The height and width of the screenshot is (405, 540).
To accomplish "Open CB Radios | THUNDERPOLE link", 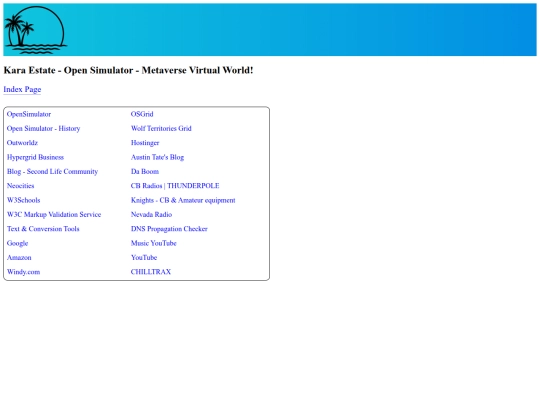I will coord(175,186).
